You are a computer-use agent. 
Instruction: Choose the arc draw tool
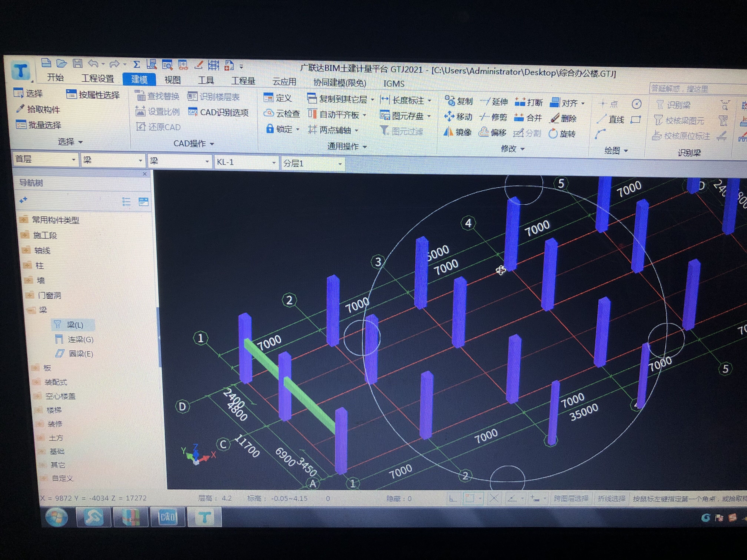(x=600, y=134)
